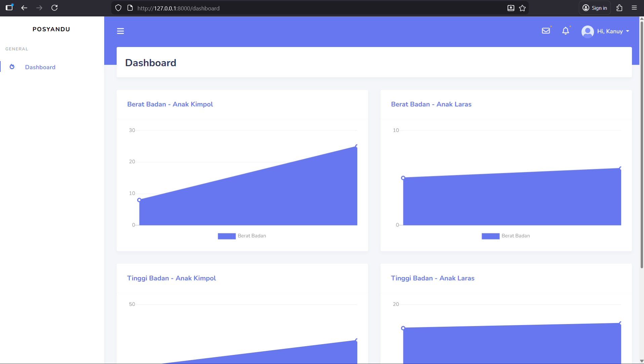Viewport: 644px width, 364px height.
Task: Click first data point in Tinggi Badan Laras chart
Action: pyautogui.click(x=403, y=328)
